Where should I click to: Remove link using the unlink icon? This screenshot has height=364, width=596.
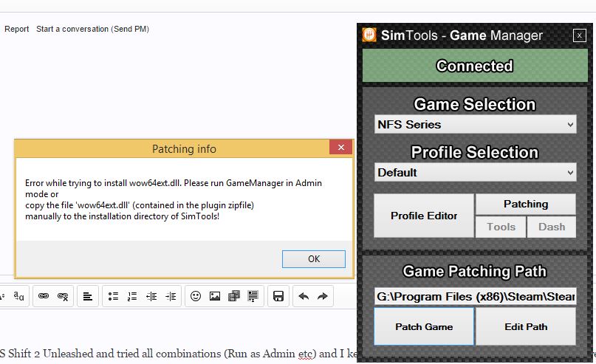[x=63, y=296]
